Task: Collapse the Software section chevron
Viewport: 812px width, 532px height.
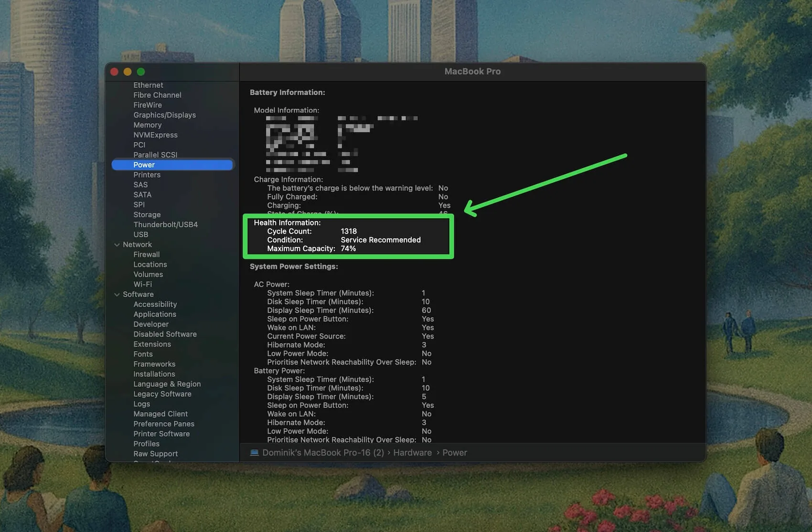Action: click(x=117, y=295)
